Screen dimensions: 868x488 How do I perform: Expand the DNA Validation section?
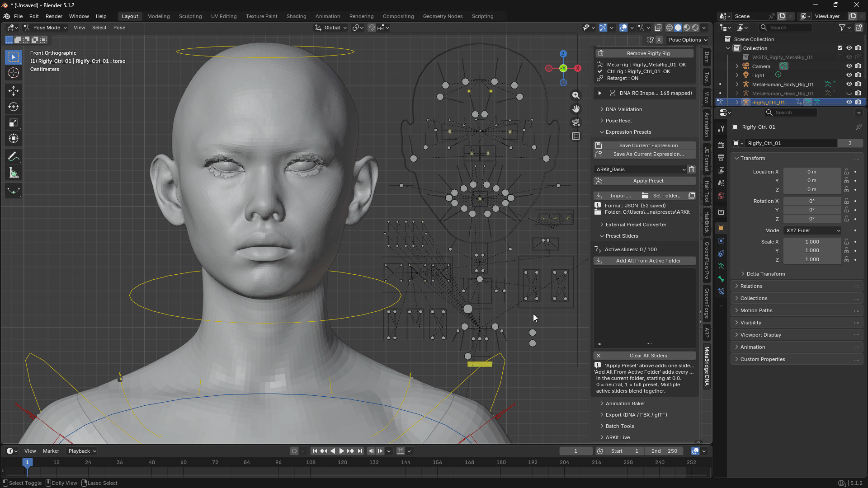click(x=623, y=109)
